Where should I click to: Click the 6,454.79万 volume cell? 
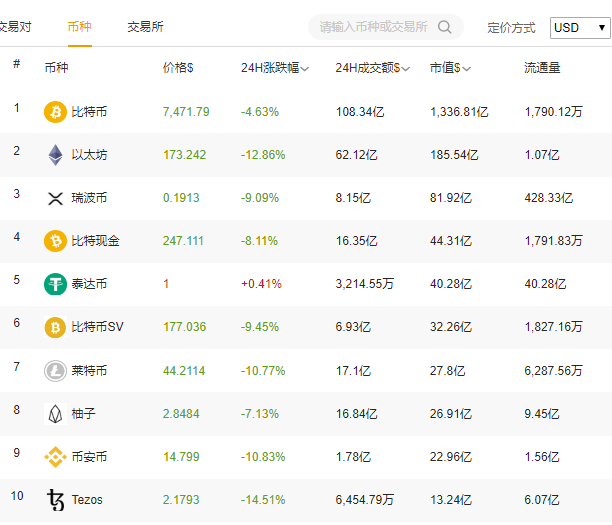(365, 500)
